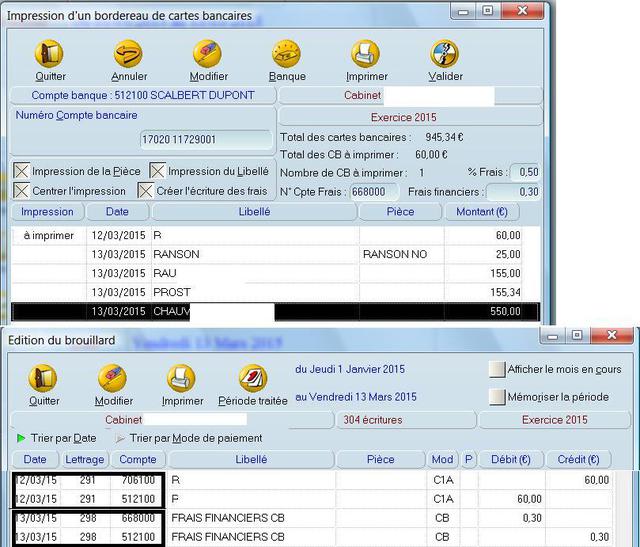This screenshot has width=640, height=547.
Task: Enable Afficher le mois en cours
Action: point(497,370)
